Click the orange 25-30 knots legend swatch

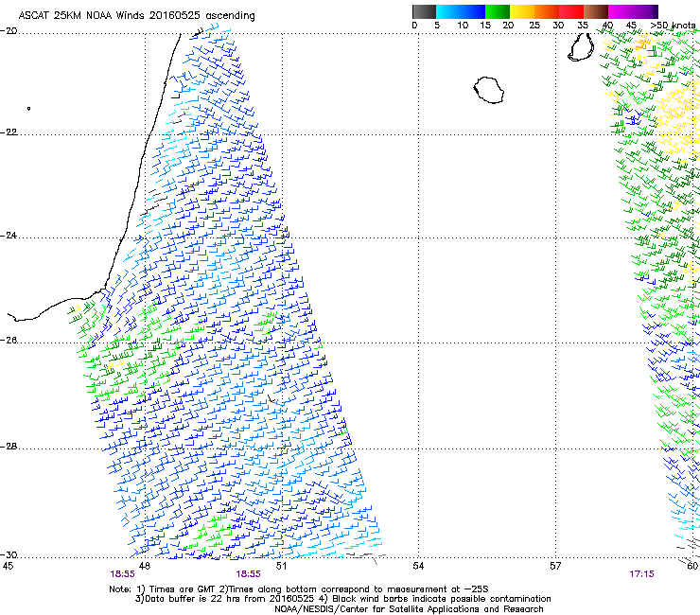tap(547, 11)
